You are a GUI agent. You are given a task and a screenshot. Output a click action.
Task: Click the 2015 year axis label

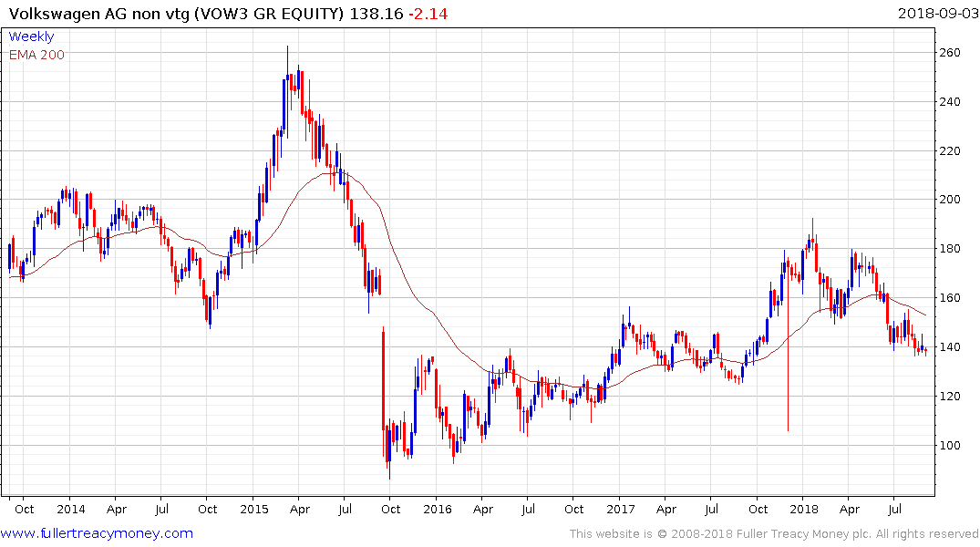[x=253, y=509]
